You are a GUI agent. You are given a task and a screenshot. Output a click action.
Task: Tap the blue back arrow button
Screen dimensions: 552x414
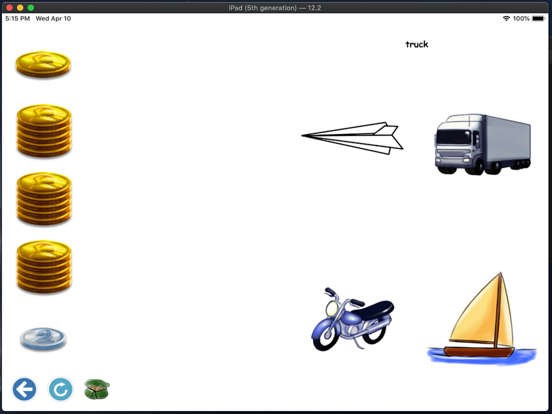(24, 389)
